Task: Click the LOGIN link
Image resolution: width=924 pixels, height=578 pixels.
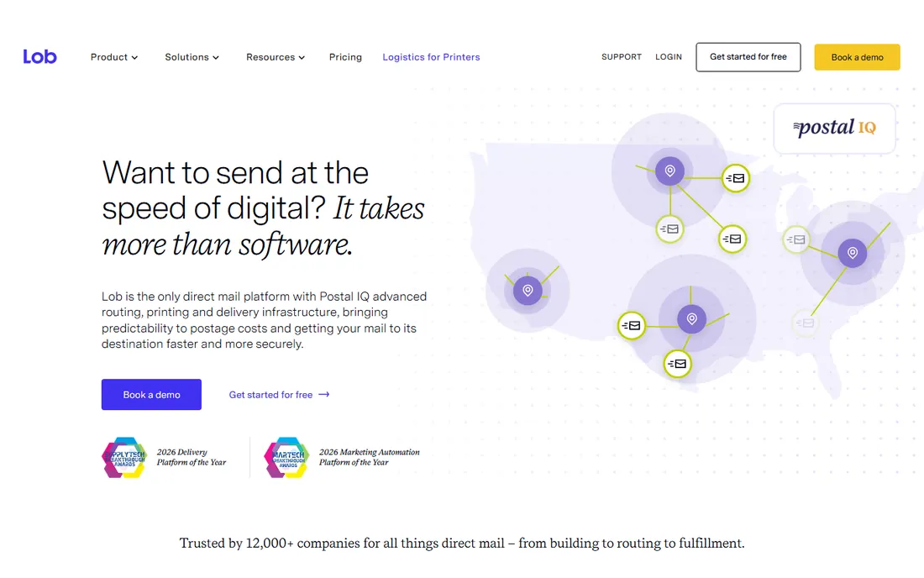Action: [x=669, y=57]
